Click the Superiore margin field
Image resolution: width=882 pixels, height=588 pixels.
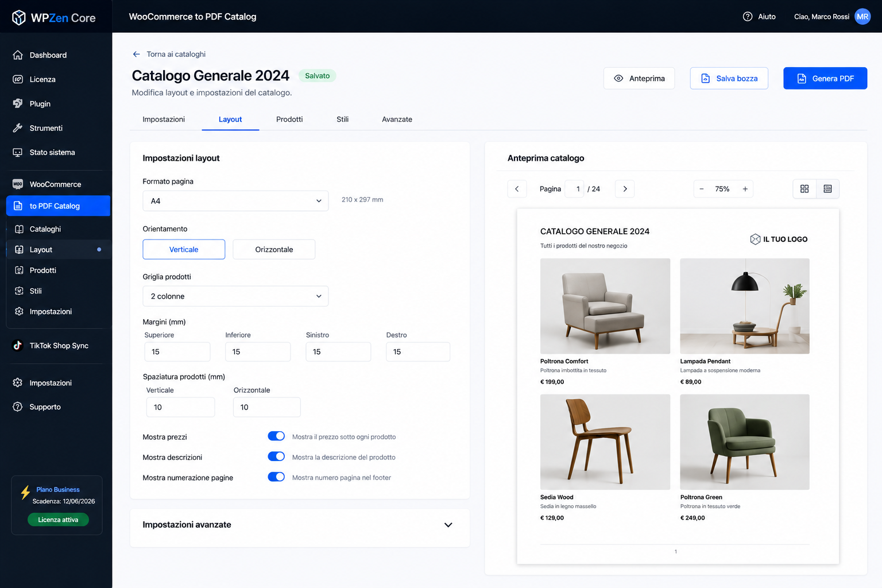[x=177, y=351]
